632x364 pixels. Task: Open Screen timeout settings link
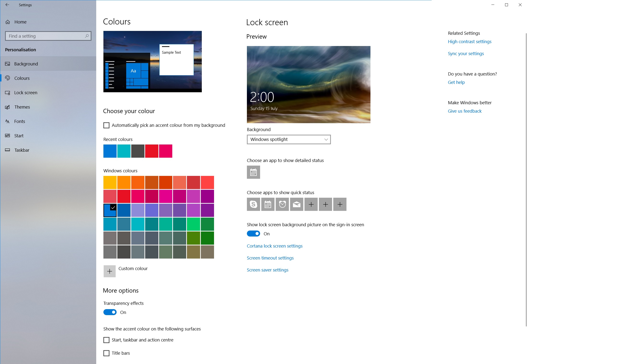270,258
